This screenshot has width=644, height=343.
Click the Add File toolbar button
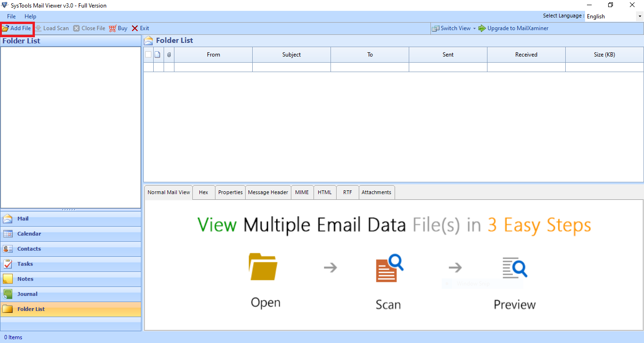17,28
